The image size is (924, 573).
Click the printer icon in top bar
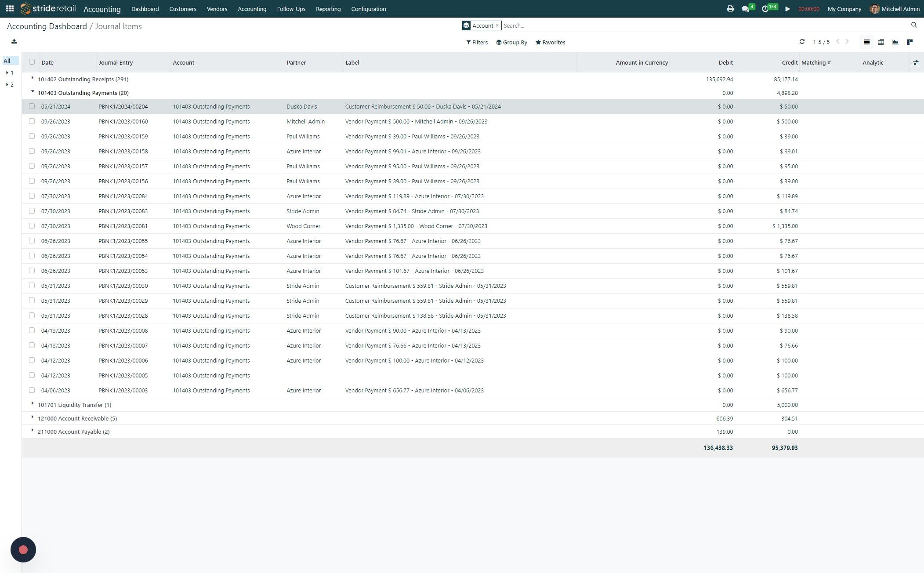[730, 9]
